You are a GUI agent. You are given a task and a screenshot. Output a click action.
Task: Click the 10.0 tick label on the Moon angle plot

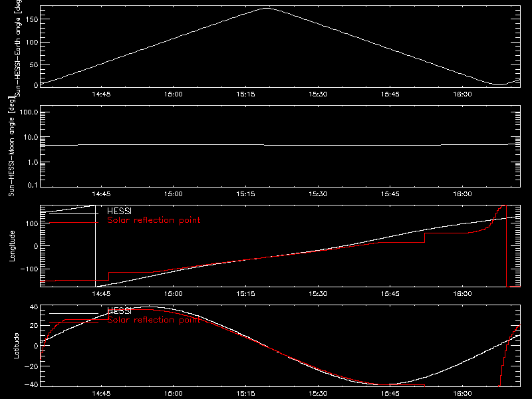coord(31,138)
